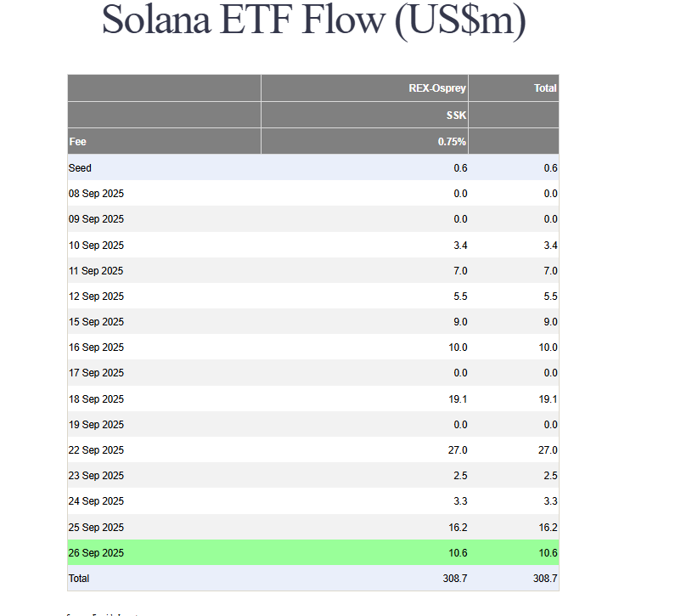Click the 0.75% fee value
Viewport: 681px width, 616px height.
coord(452,142)
